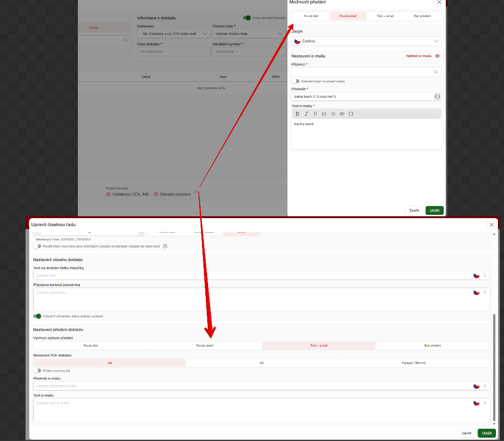Click the red X icon beside Vytisknout (CS, A4)

coord(109,194)
